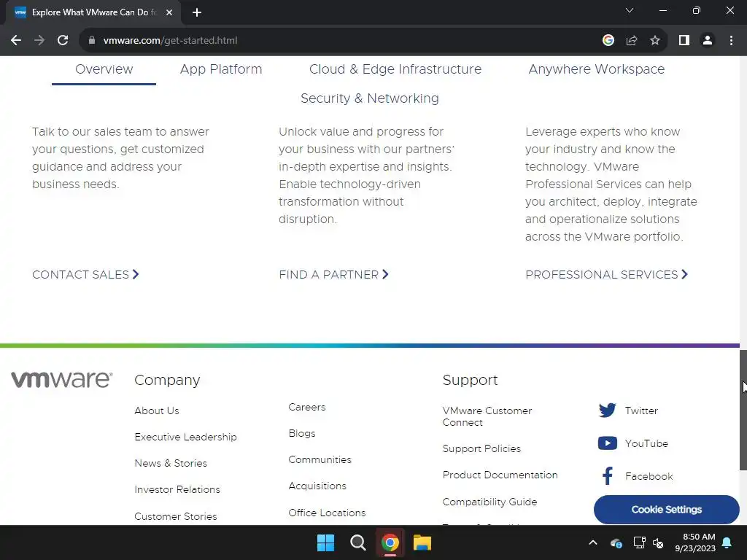Screen dimensions: 747x560
Task: Click the Google icon in address bar
Action: (608, 41)
